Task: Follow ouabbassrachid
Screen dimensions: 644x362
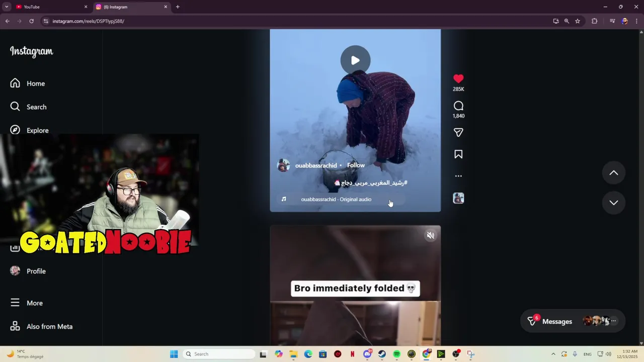Action: [x=356, y=165]
